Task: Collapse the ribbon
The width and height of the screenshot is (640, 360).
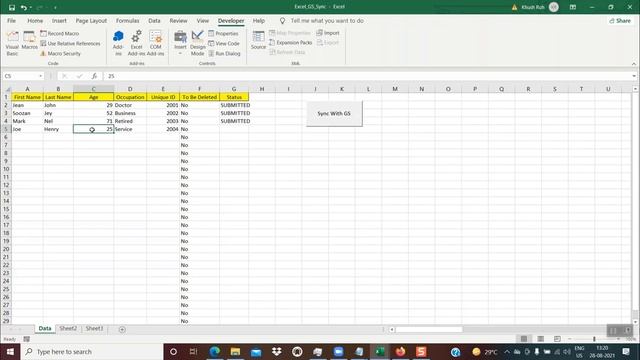Action: tap(634, 64)
